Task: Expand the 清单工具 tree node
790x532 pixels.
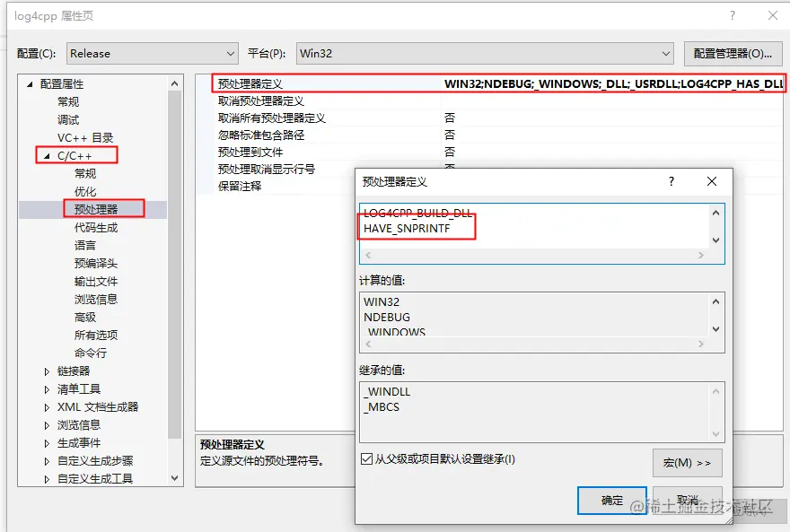Action: [47, 389]
